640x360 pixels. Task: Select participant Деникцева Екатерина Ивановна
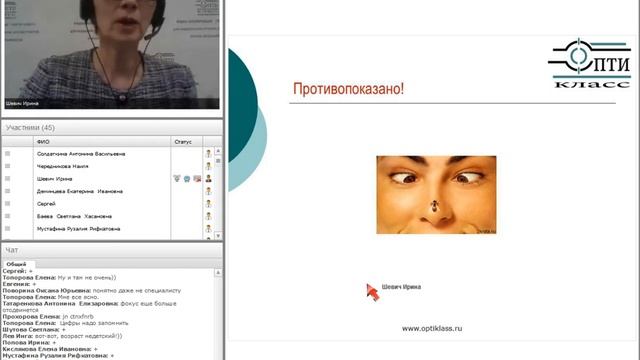pos(80,191)
